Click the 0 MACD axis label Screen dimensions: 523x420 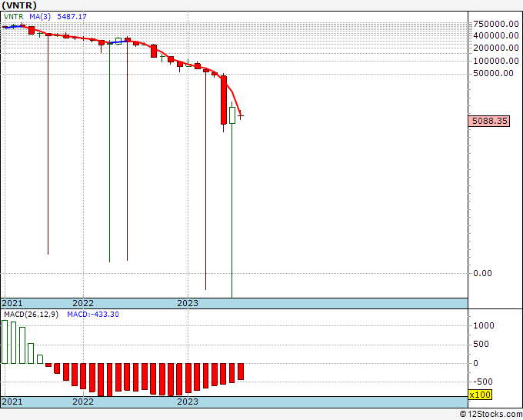pyautogui.click(x=476, y=363)
